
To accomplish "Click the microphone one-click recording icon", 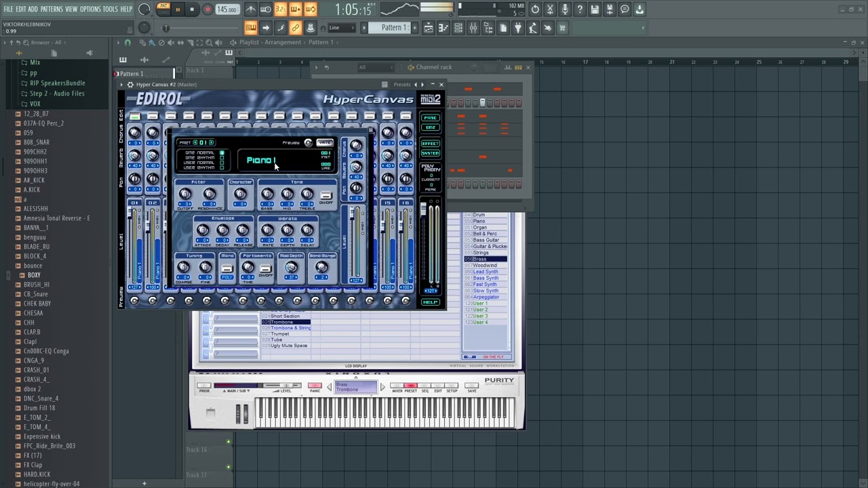I will pos(565,9).
